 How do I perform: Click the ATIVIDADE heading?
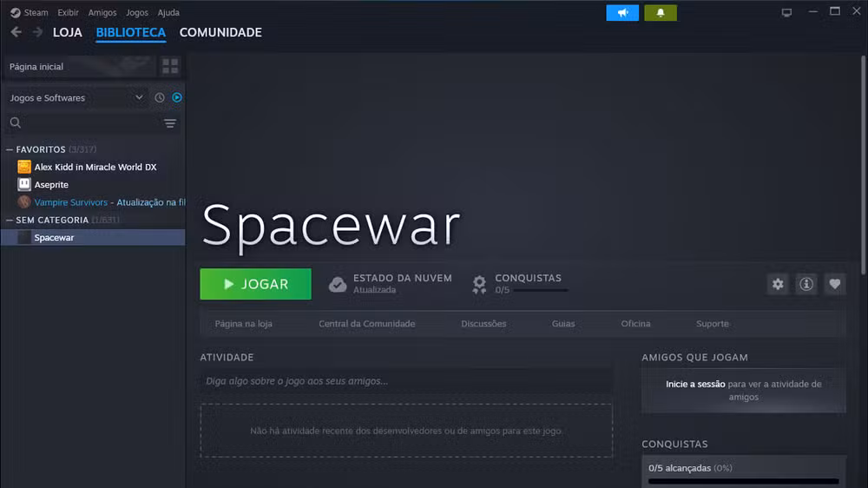pyautogui.click(x=227, y=357)
